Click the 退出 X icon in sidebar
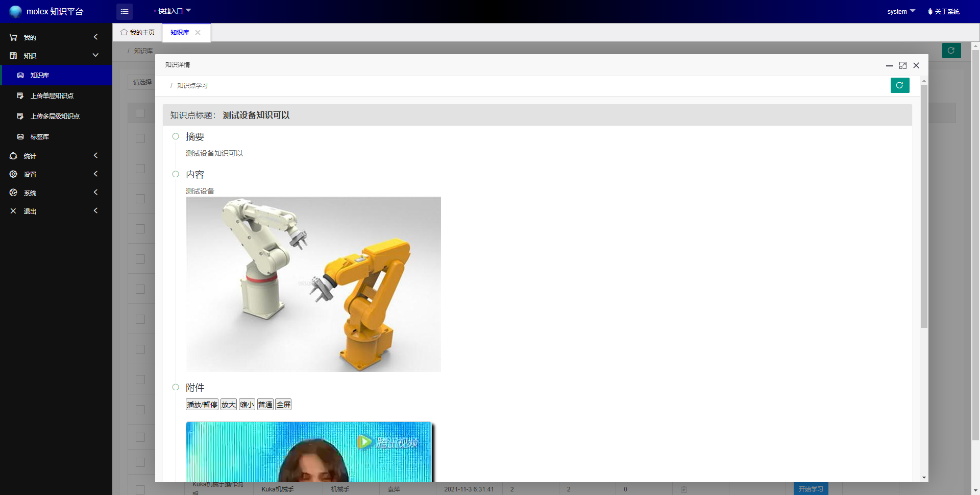The image size is (980, 495). pyautogui.click(x=13, y=211)
